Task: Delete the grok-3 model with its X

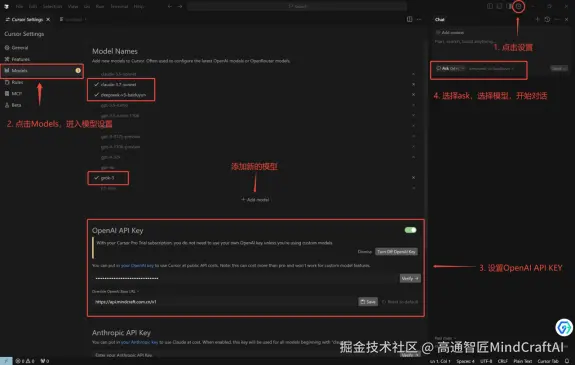Action: pyautogui.click(x=413, y=178)
